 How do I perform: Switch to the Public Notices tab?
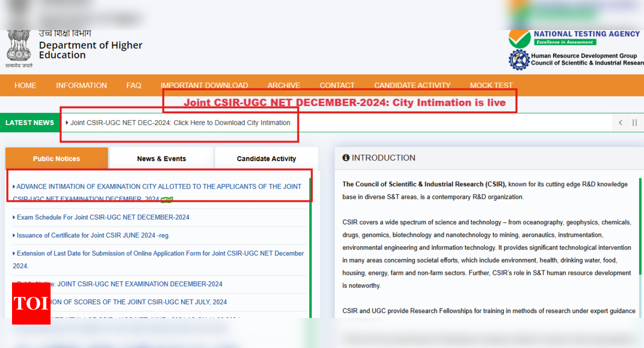(x=57, y=159)
